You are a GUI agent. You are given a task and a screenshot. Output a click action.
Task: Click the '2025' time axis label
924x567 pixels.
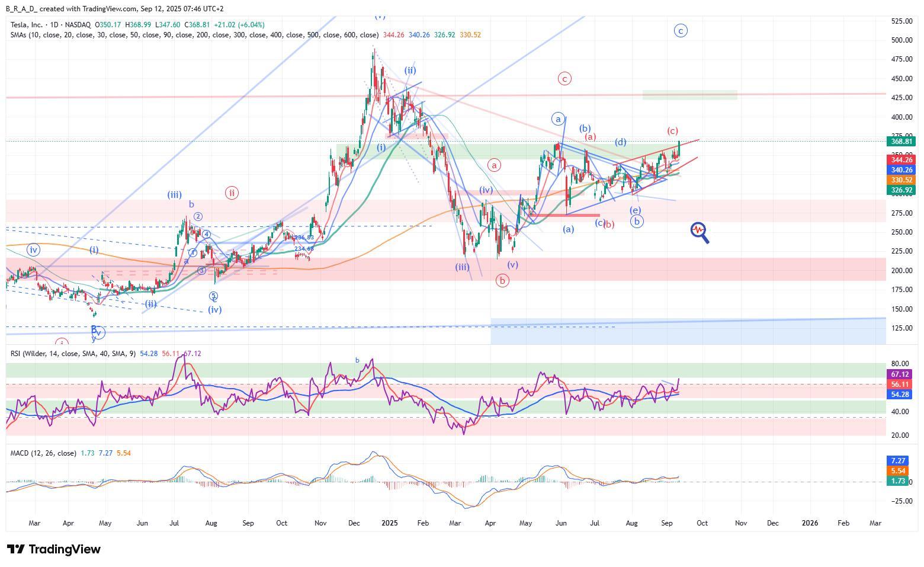(389, 523)
